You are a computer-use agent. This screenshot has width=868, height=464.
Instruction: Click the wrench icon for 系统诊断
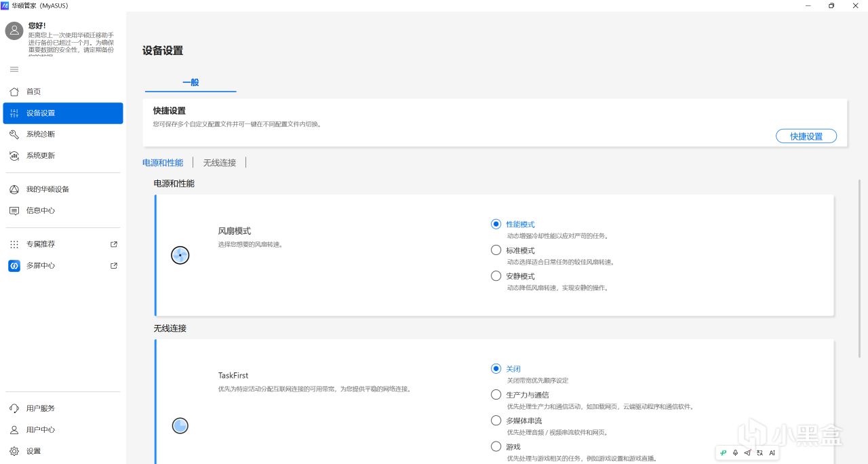tap(14, 134)
